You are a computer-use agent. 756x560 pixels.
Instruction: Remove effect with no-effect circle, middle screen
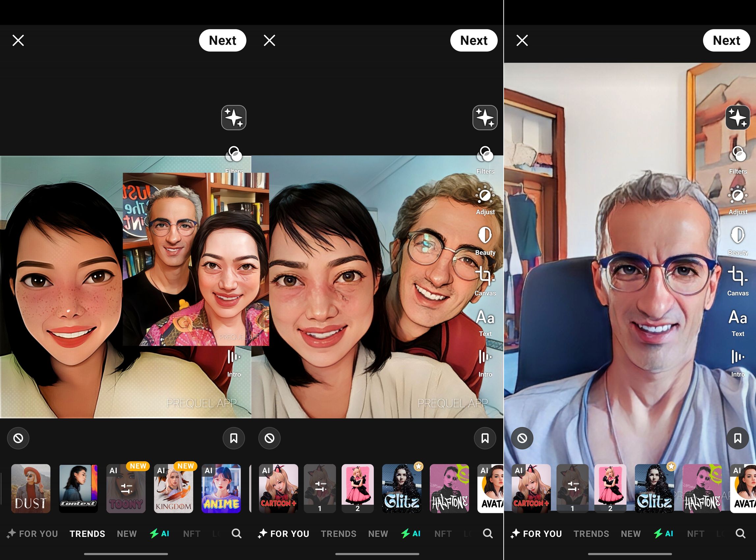[269, 438]
